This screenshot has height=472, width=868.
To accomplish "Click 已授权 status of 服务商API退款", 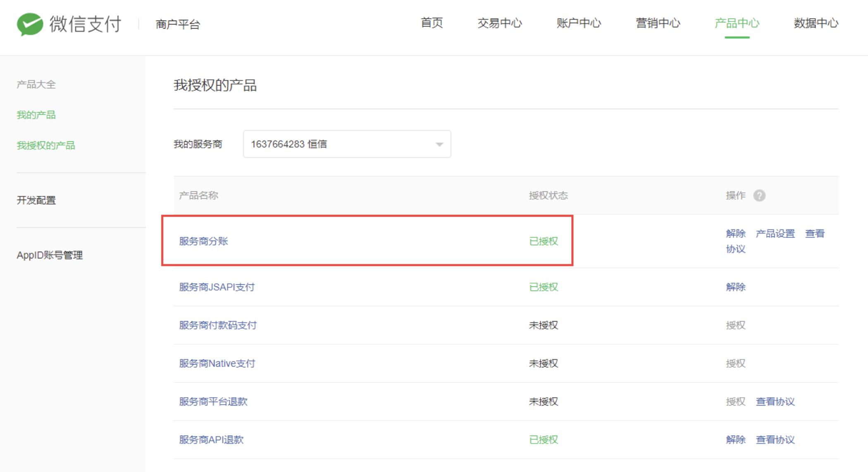I will [544, 440].
